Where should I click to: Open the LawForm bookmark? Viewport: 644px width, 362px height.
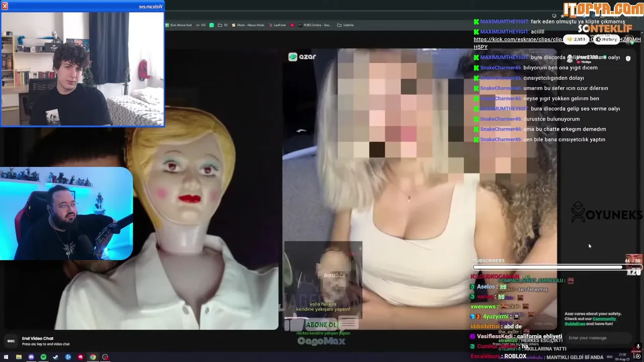[277, 25]
